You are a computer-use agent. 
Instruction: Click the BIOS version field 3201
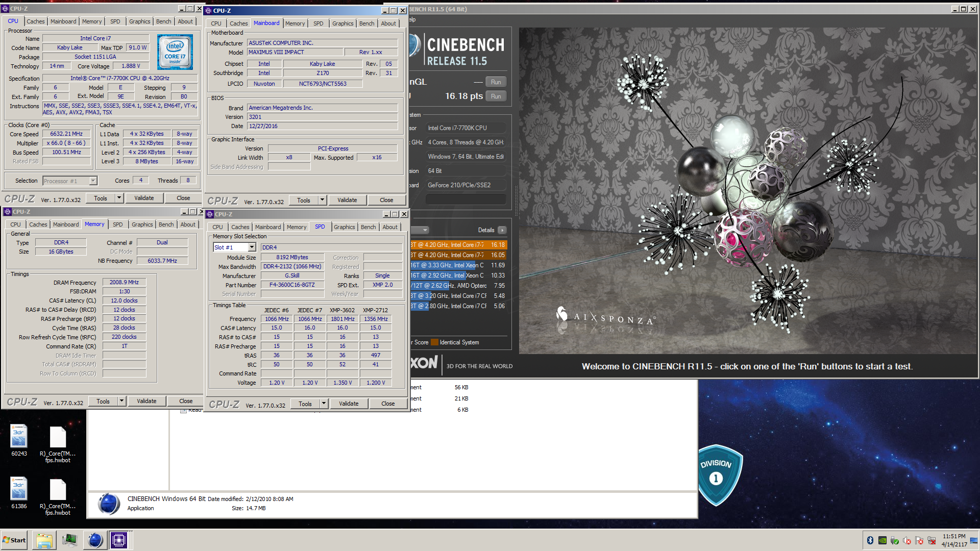[x=322, y=117]
